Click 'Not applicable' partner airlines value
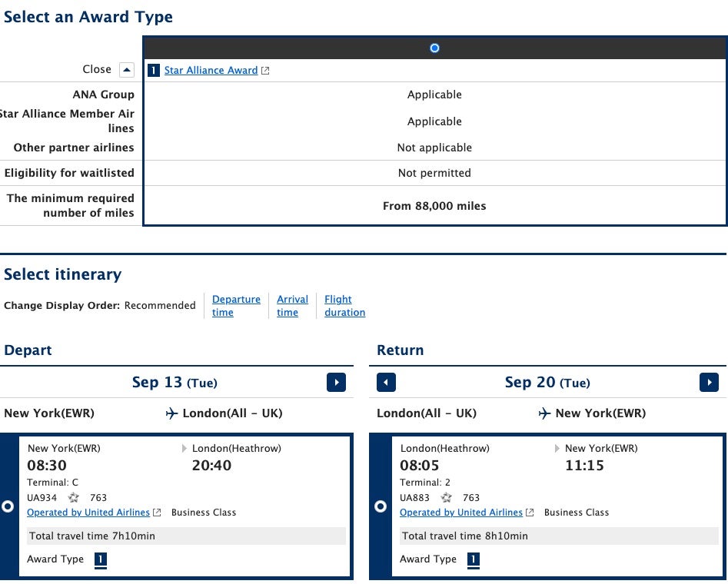 [x=434, y=148]
